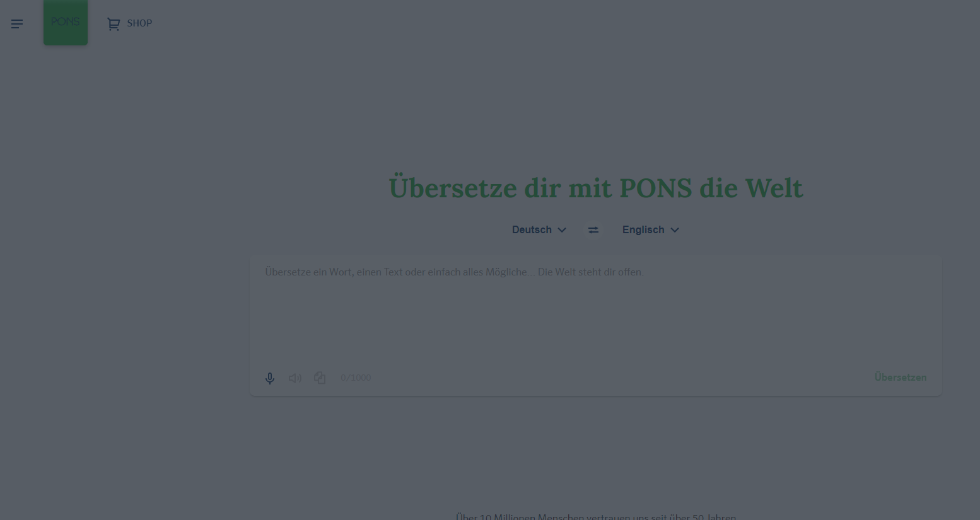Click the 0/1000 character counter
Image resolution: width=980 pixels, height=520 pixels.
(x=356, y=378)
